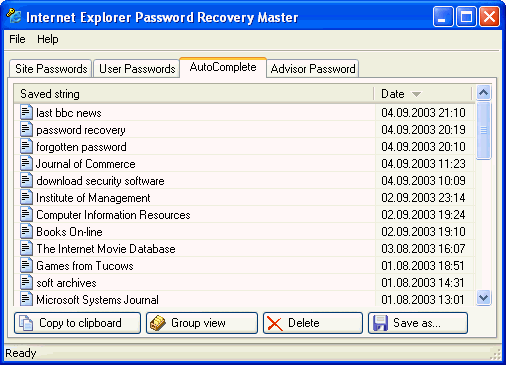Select 'Computer Information Resources' entry text
The image size is (506, 365).
[x=113, y=215]
